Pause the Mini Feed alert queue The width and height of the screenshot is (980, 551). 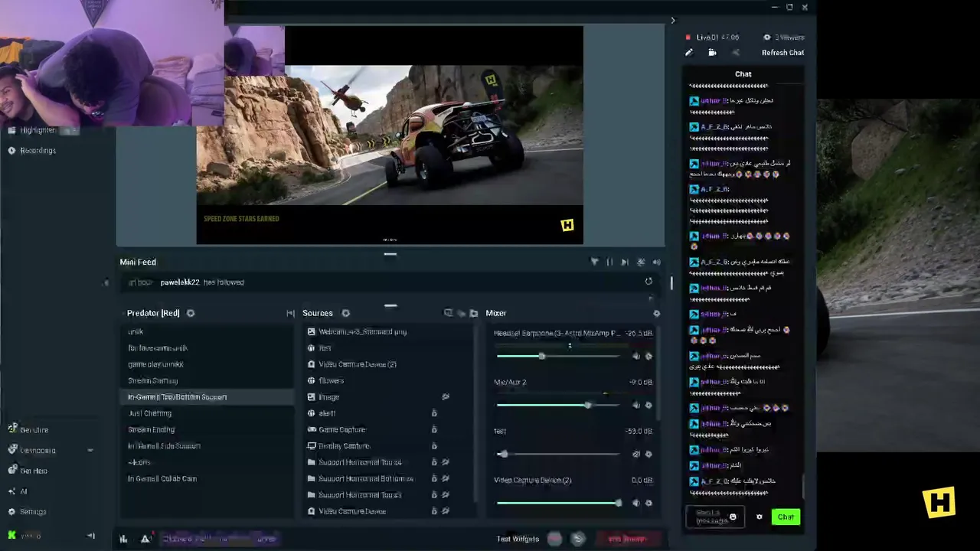click(x=609, y=262)
